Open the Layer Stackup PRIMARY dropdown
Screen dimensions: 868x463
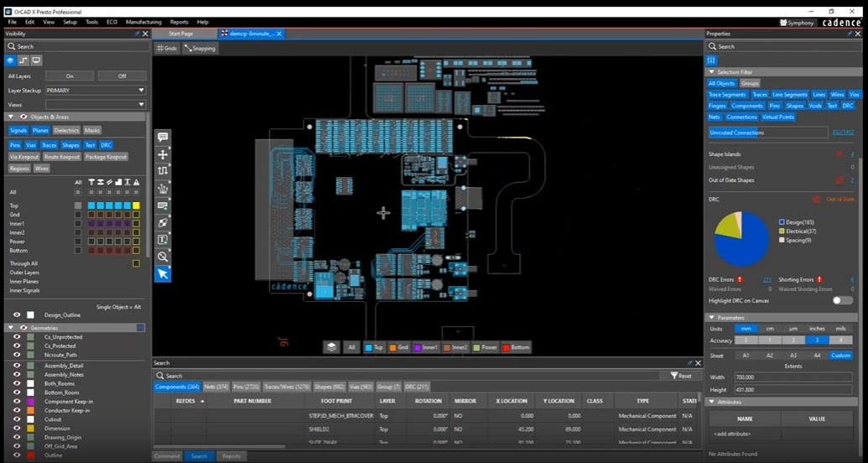click(96, 91)
